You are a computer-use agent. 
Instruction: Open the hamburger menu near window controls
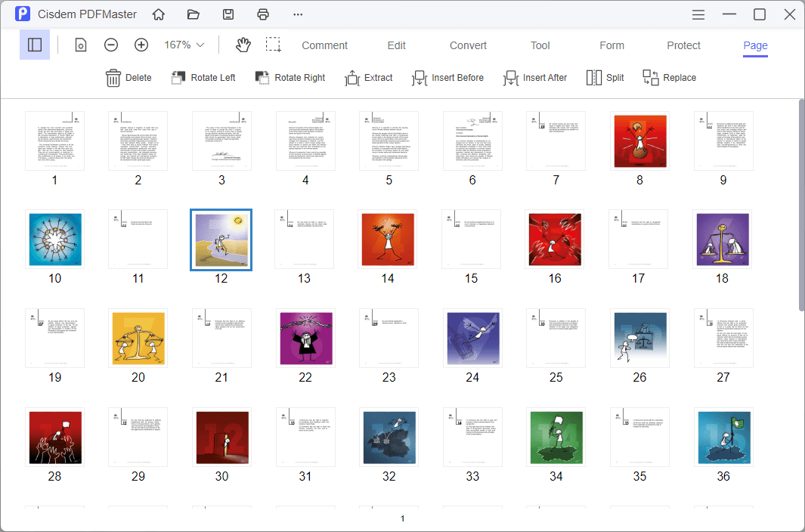tap(698, 14)
